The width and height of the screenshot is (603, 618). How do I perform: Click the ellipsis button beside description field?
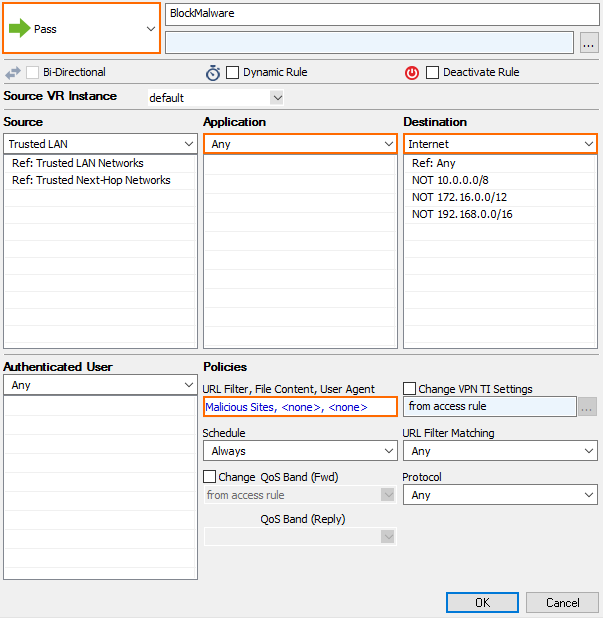pos(589,42)
